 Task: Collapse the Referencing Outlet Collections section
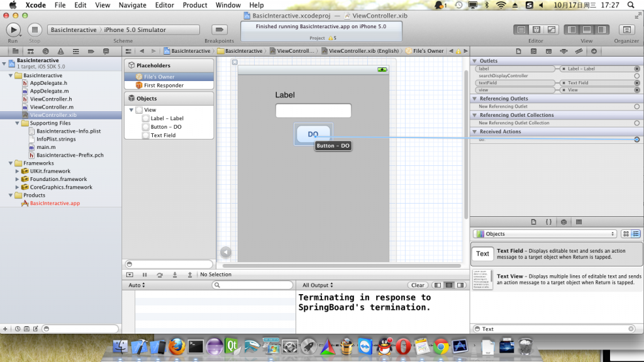[475, 115]
